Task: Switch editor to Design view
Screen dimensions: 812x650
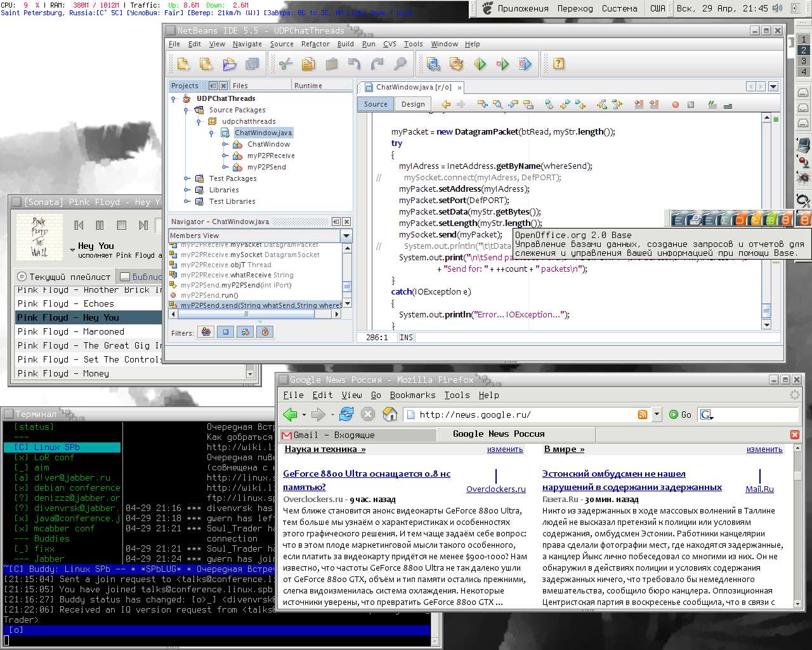Action: click(413, 104)
